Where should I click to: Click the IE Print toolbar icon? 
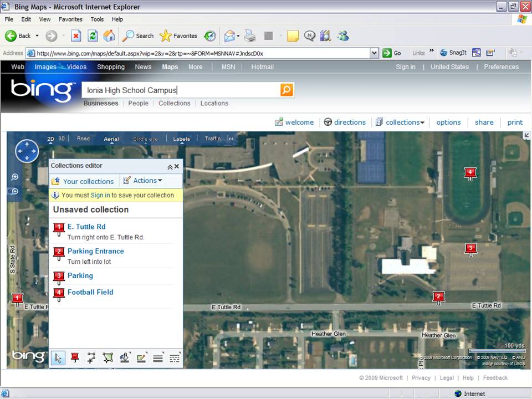pyautogui.click(x=250, y=35)
